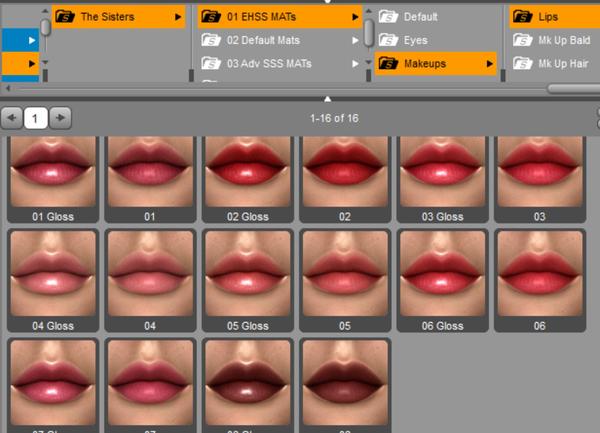Screen dimensions: 600x433
Task: Apply the 04 Gloss lip preset
Action: pos(53,280)
